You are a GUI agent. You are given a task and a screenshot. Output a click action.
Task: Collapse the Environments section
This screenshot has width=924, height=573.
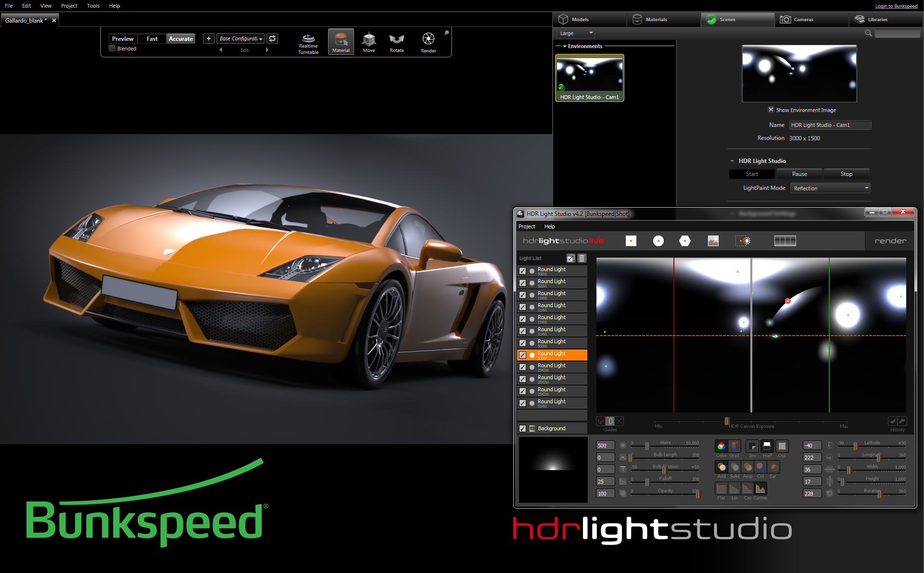[564, 46]
